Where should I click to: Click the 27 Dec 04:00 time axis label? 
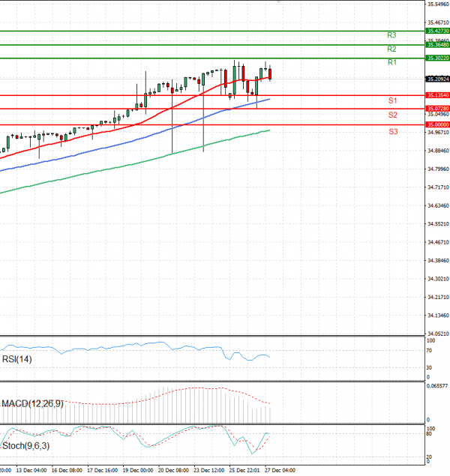[277, 471]
